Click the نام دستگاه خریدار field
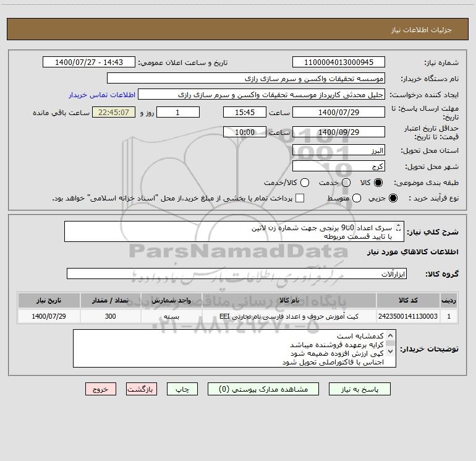Image resolution: width=476 pixels, height=461 pixels. 246,79
